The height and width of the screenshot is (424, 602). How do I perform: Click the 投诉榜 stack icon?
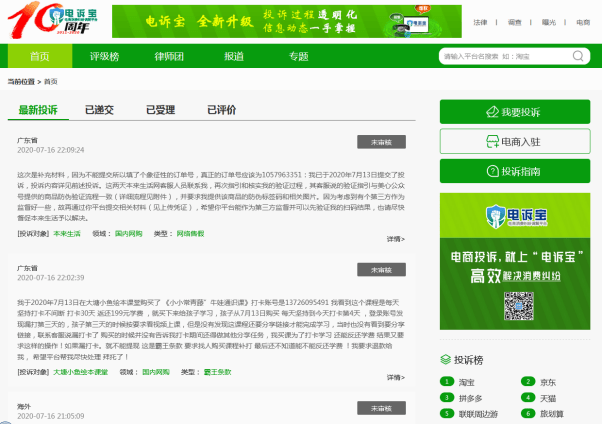click(x=445, y=359)
